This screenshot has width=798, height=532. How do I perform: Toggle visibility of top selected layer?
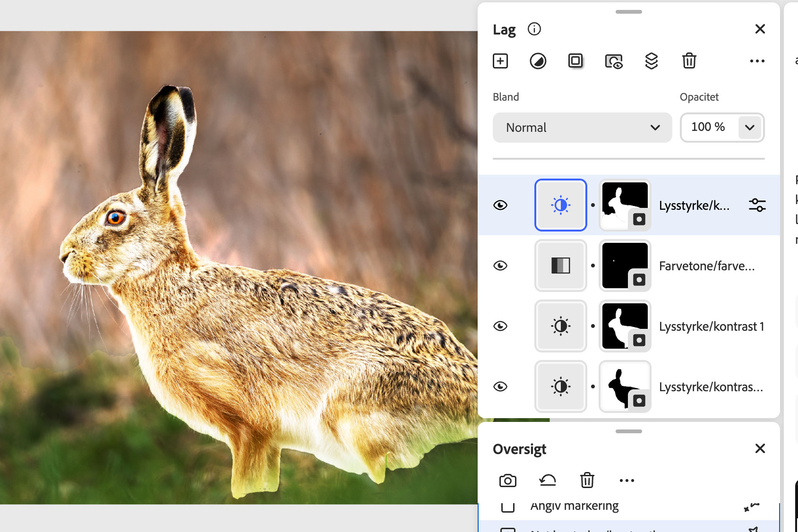[x=500, y=205]
